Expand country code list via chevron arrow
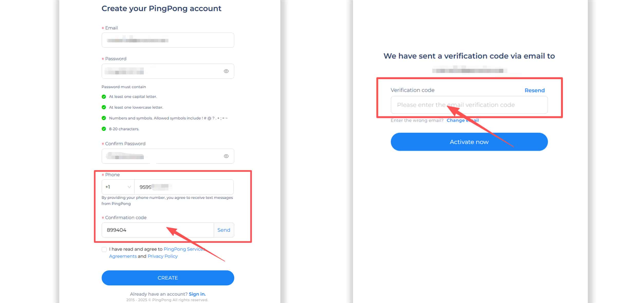The width and height of the screenshot is (644, 303). (129, 187)
